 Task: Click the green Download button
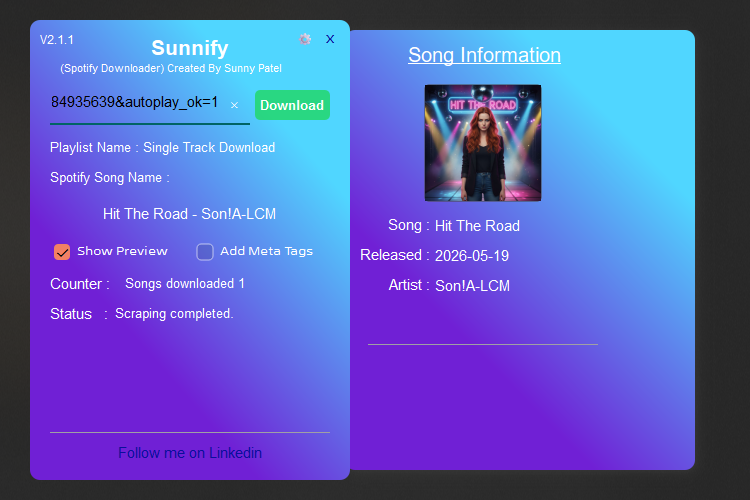(x=292, y=105)
